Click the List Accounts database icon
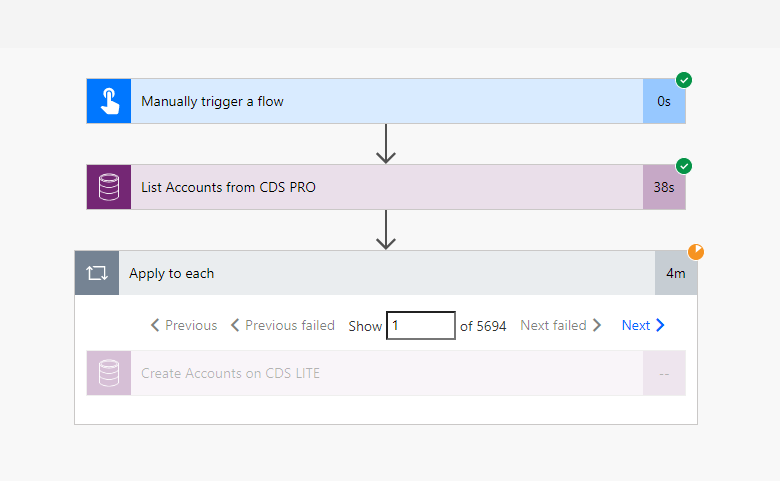Screen dimensions: 780x481 coord(109,187)
